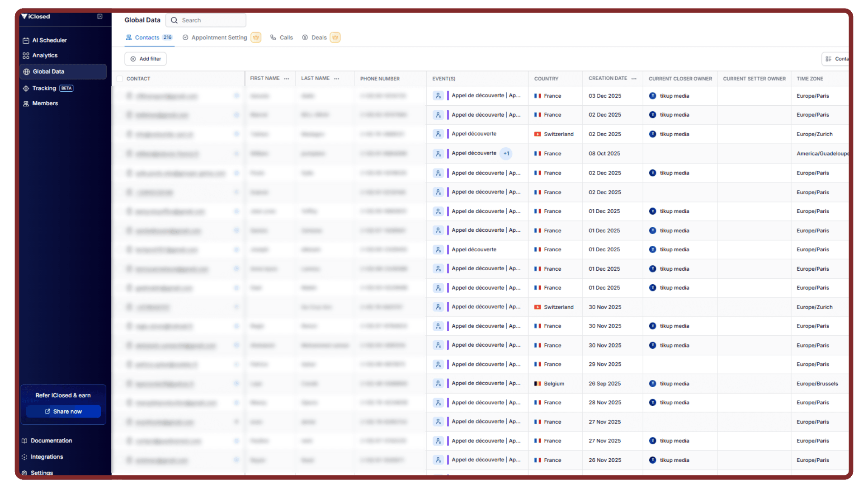The height and width of the screenshot is (488, 868).
Task: Click crown icon beside Deals tab
Action: point(335,38)
